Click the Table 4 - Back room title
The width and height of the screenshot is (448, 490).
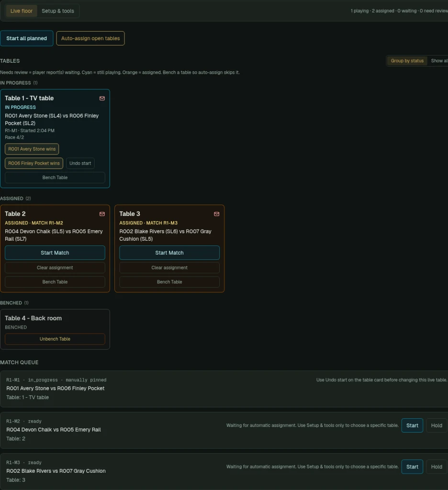[33, 318]
